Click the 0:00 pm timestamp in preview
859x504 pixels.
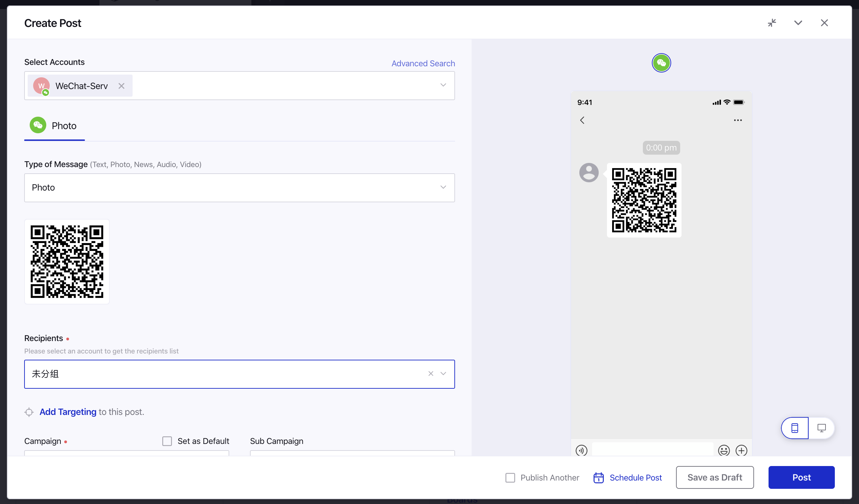pos(661,148)
